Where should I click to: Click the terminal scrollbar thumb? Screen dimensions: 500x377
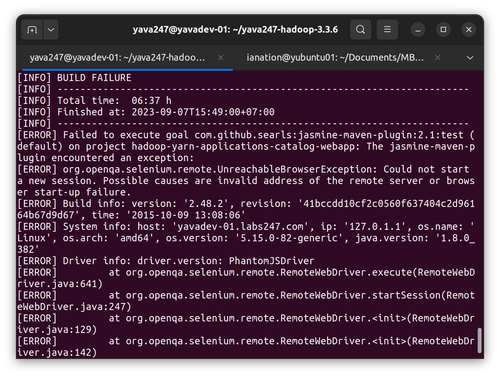point(479,340)
